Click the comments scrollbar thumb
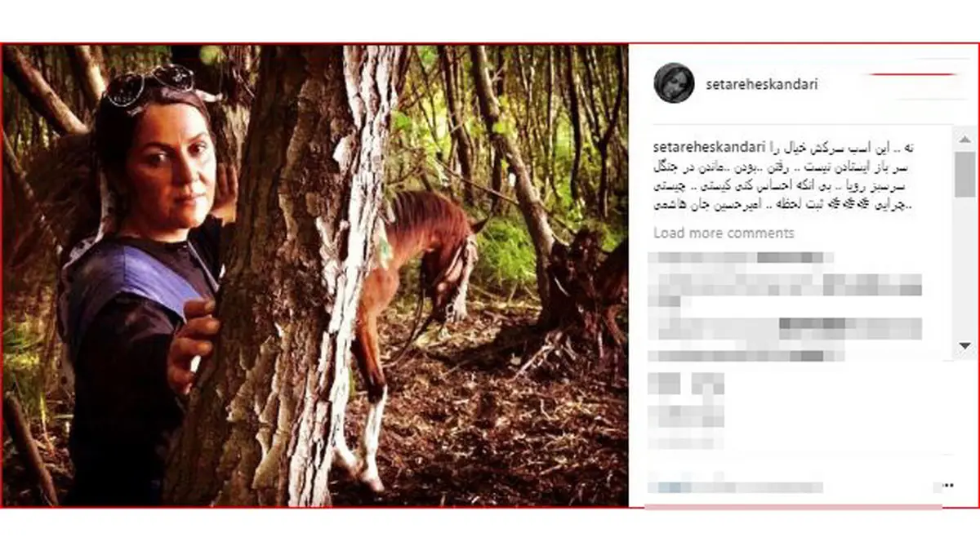980x551 pixels. click(964, 173)
